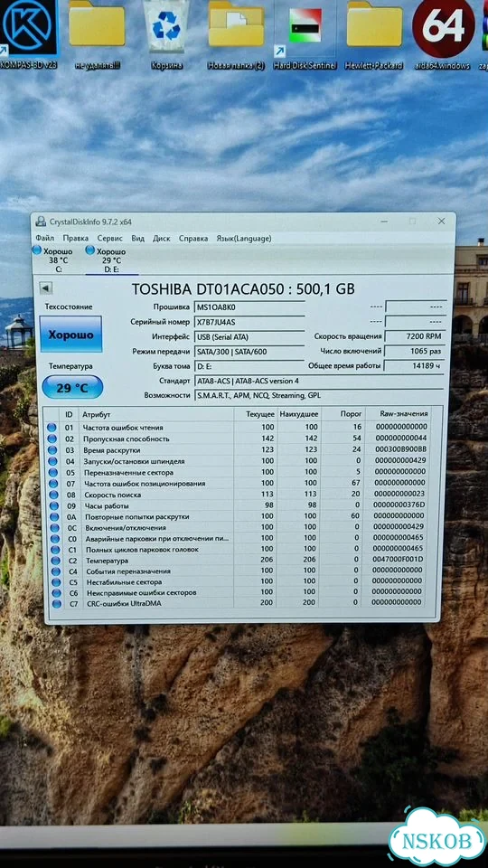
Task: Click the rotation speed value 7200 RPM
Action: 415,336
